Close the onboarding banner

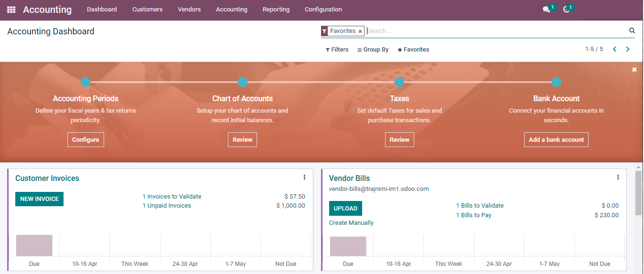pyautogui.click(x=634, y=70)
